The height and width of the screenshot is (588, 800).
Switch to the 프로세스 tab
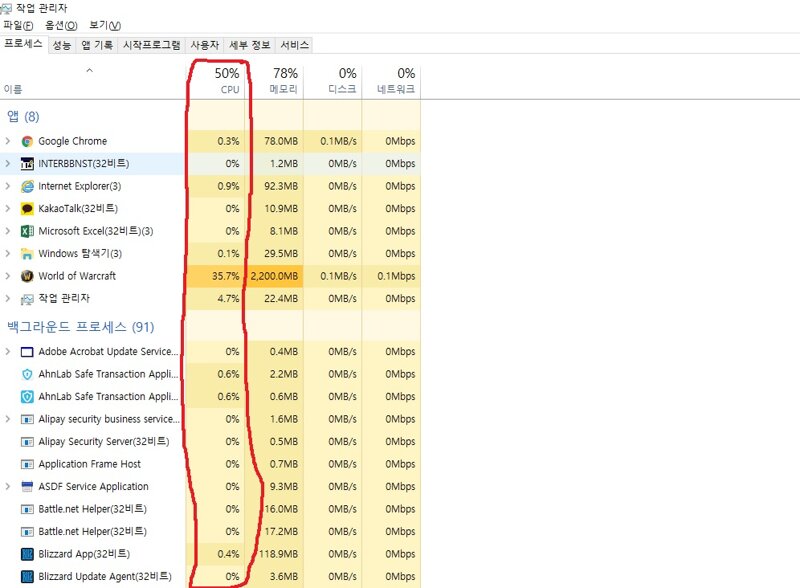click(23, 44)
